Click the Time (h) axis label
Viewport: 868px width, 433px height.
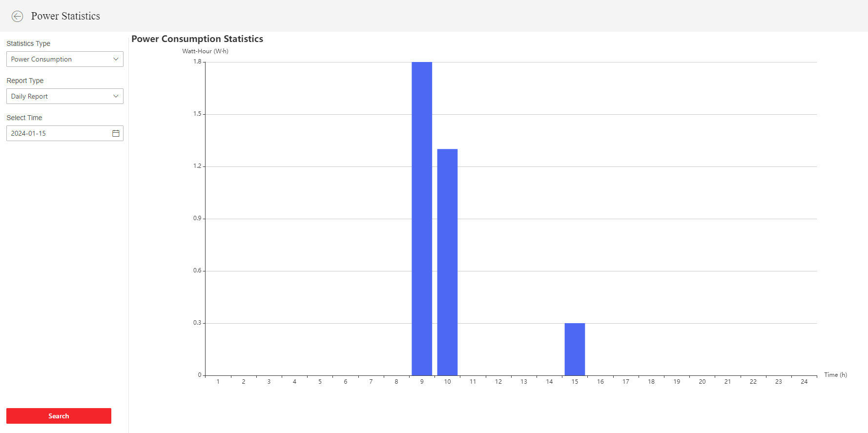click(x=835, y=375)
